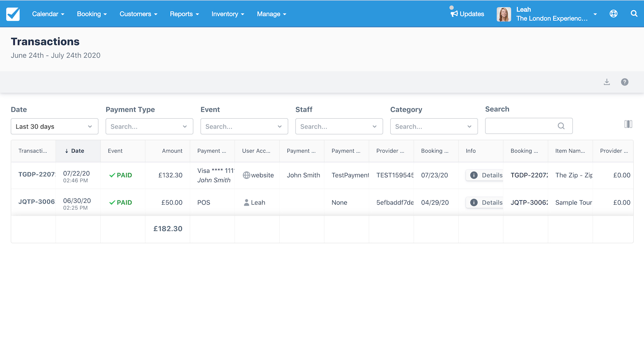Open the Date filter set to Last 30 days

pyautogui.click(x=55, y=126)
